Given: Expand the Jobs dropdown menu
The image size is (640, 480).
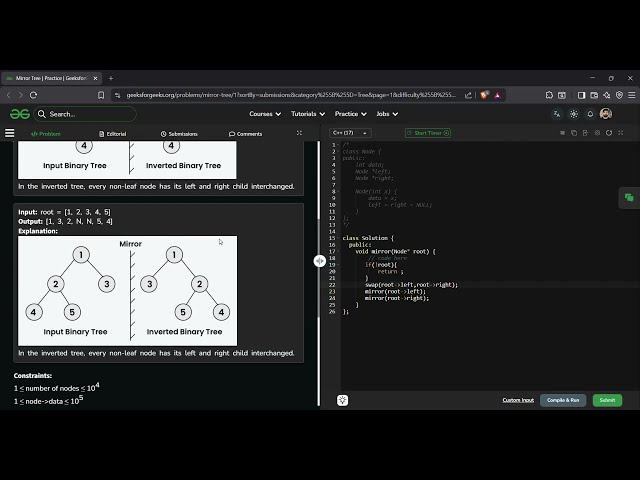Looking at the screenshot, I should point(387,114).
